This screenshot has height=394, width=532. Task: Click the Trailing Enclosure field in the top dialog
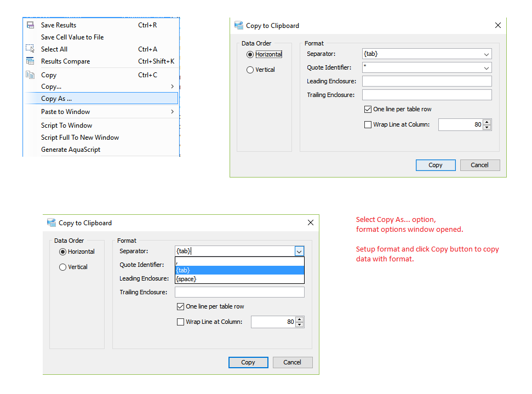[x=427, y=95]
